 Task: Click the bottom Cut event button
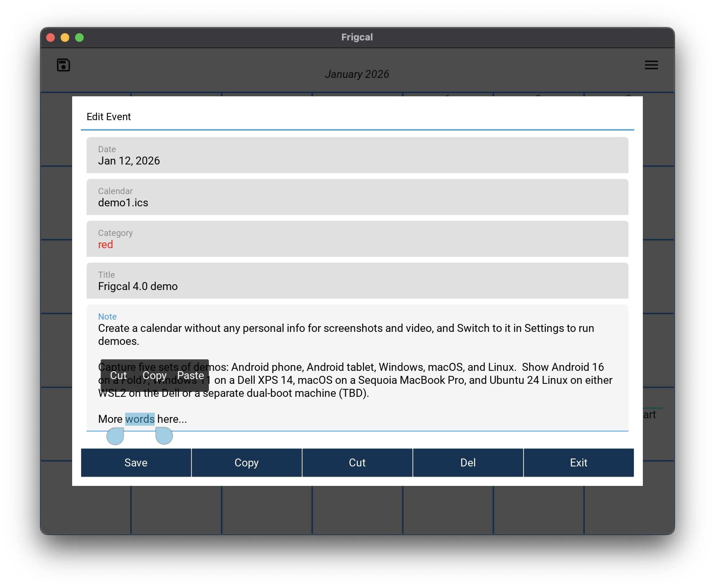pos(357,462)
